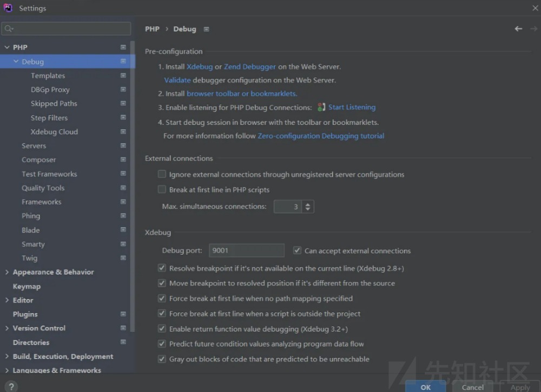Expand Appearance & Behavior section
The height and width of the screenshot is (392, 541).
(x=6, y=272)
